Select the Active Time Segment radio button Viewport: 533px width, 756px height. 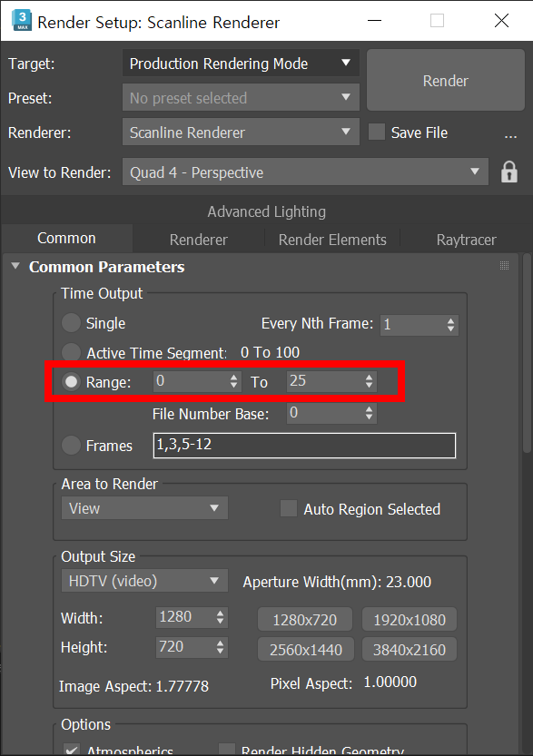[71, 352]
